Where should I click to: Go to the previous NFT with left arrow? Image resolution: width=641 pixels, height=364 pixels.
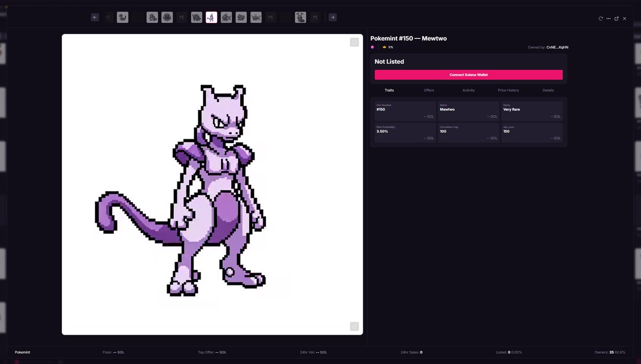click(x=95, y=17)
